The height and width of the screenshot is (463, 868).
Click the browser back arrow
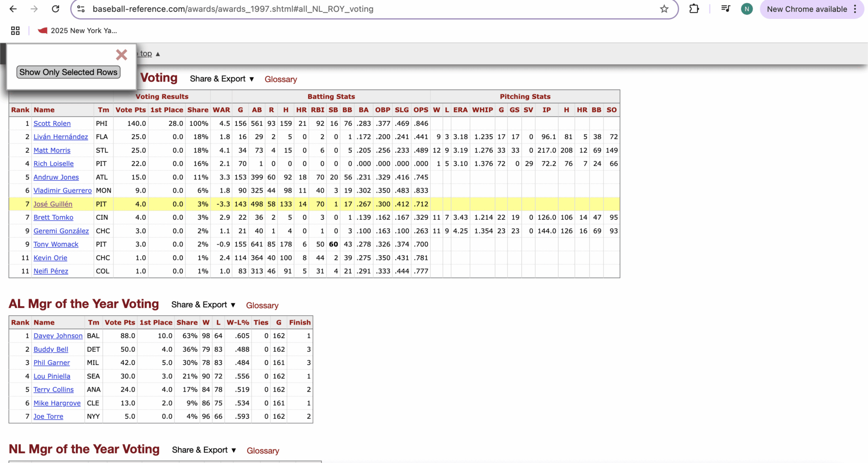[x=13, y=9]
